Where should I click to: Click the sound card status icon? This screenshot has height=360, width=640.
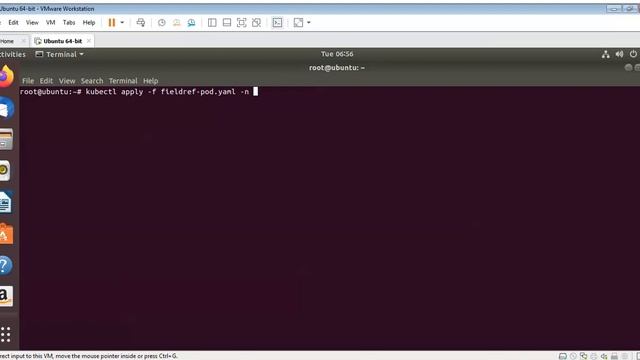pos(604,356)
